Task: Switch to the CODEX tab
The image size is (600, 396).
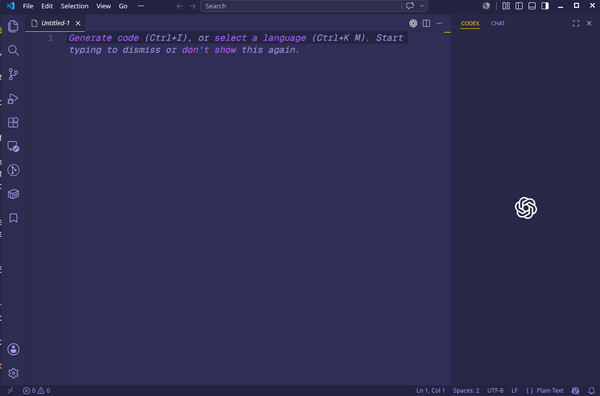Action: (x=470, y=23)
